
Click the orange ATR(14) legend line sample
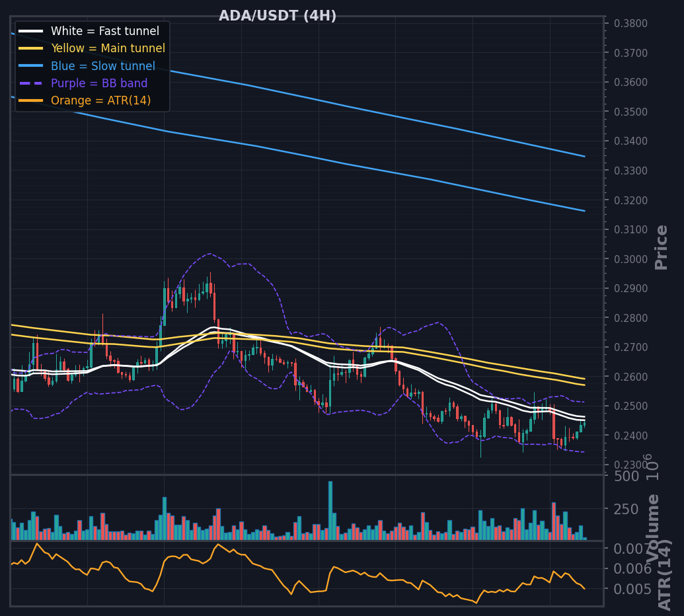pos(31,100)
